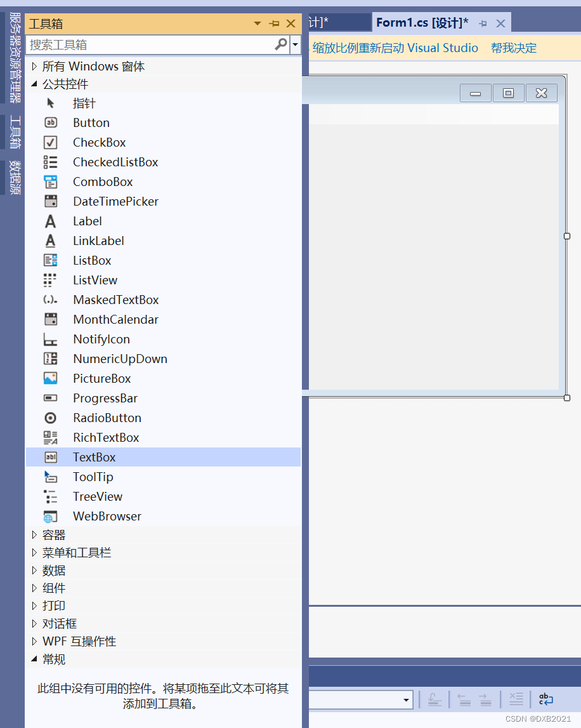Click the form's bottom-right corner handle

point(567,397)
